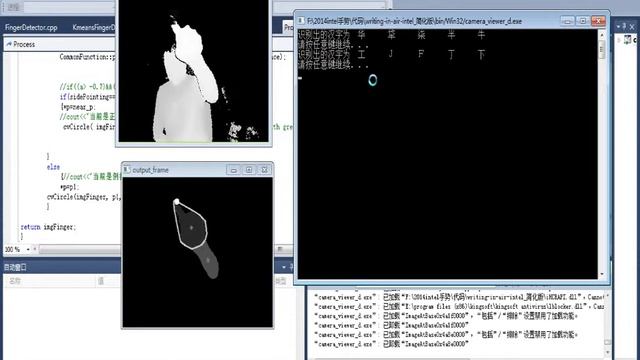
Task: Select the partially hidden Pro... editor tab
Action: [x=288, y=27]
